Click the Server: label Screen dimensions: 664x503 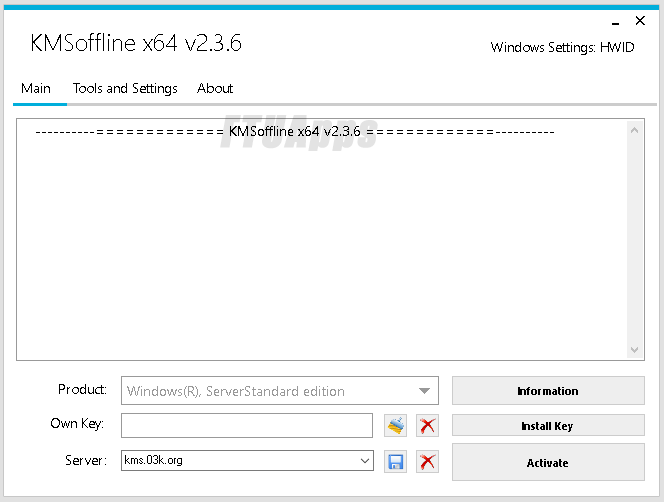coord(86,460)
